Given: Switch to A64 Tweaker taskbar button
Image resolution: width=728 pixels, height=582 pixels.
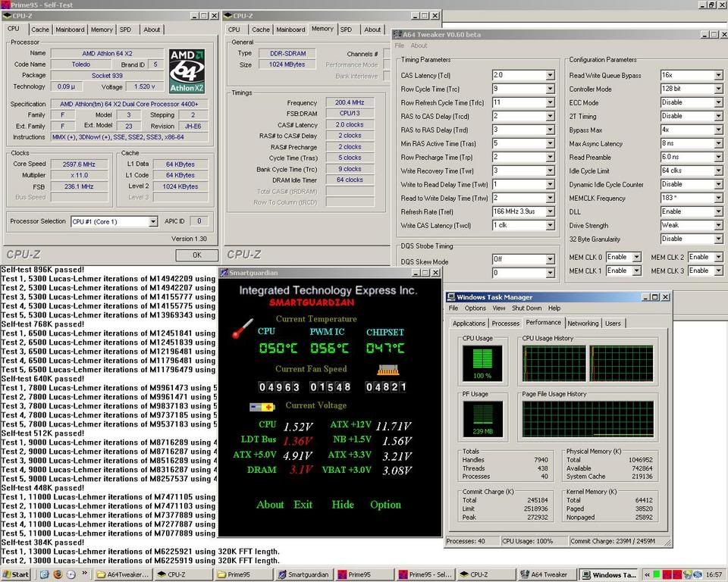Looking at the screenshot, I should pos(547,574).
